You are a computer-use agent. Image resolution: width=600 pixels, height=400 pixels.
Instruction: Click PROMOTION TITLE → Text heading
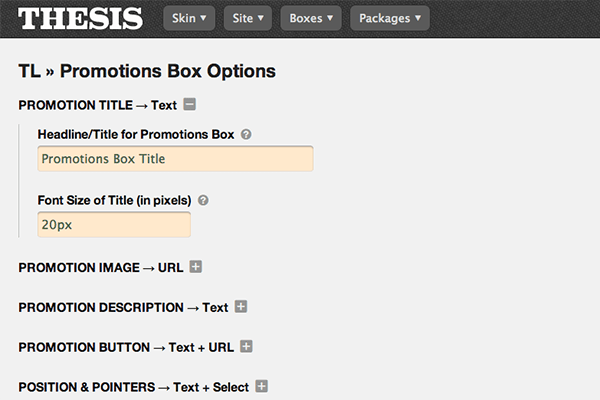(x=98, y=105)
